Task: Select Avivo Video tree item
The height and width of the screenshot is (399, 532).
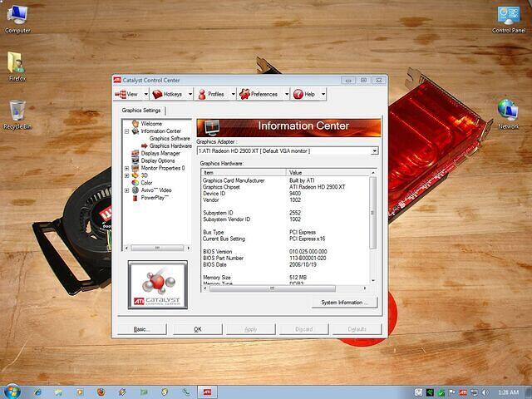Action: pos(156,190)
